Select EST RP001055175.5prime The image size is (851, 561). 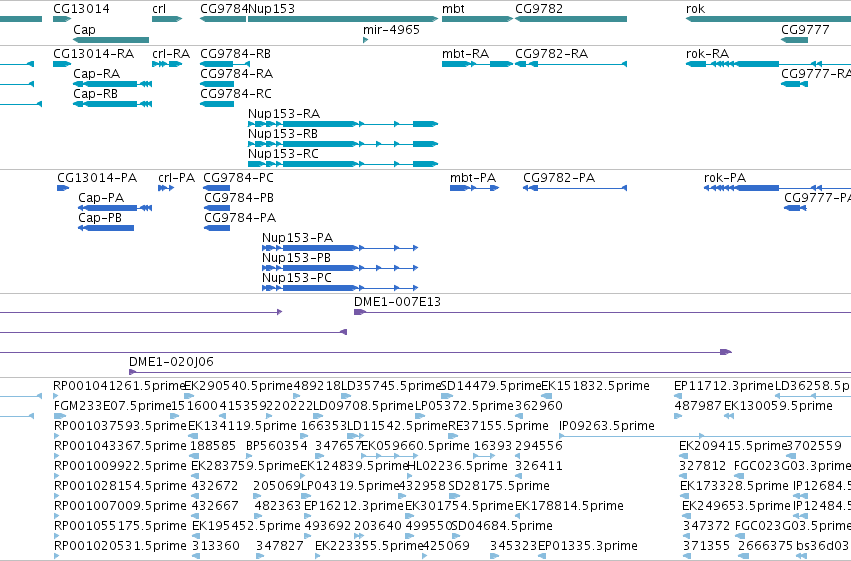pos(120,526)
